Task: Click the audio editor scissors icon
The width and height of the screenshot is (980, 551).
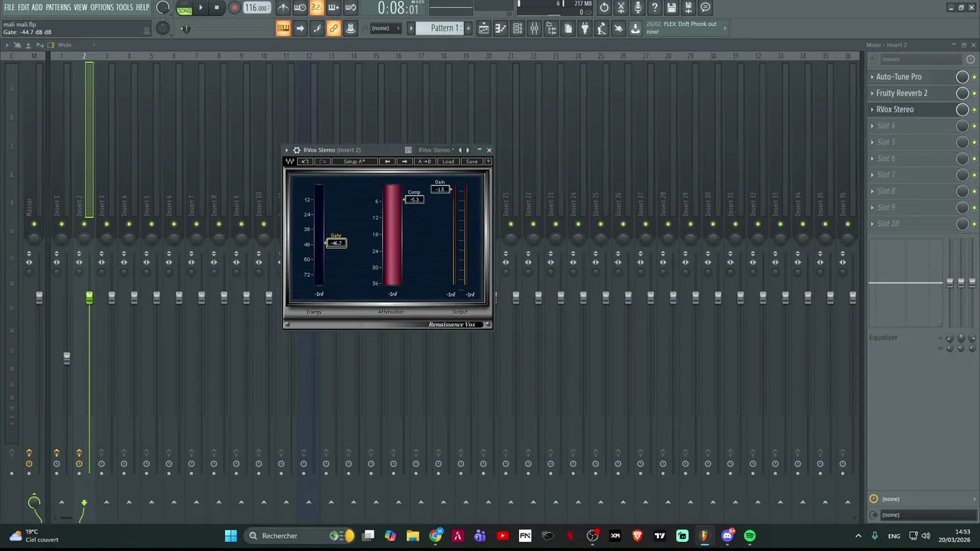Action: [x=621, y=8]
